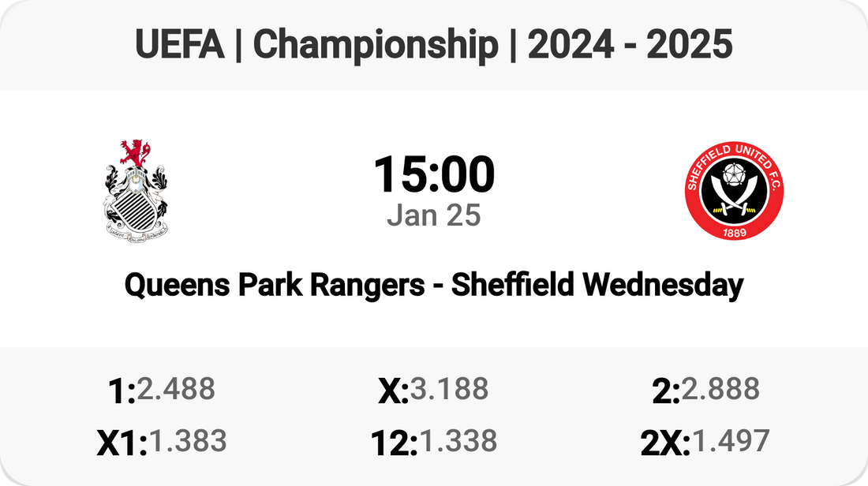Image resolution: width=868 pixels, height=486 pixels.
Task: Click the 2024 - 2025 season text
Action: coord(630,46)
